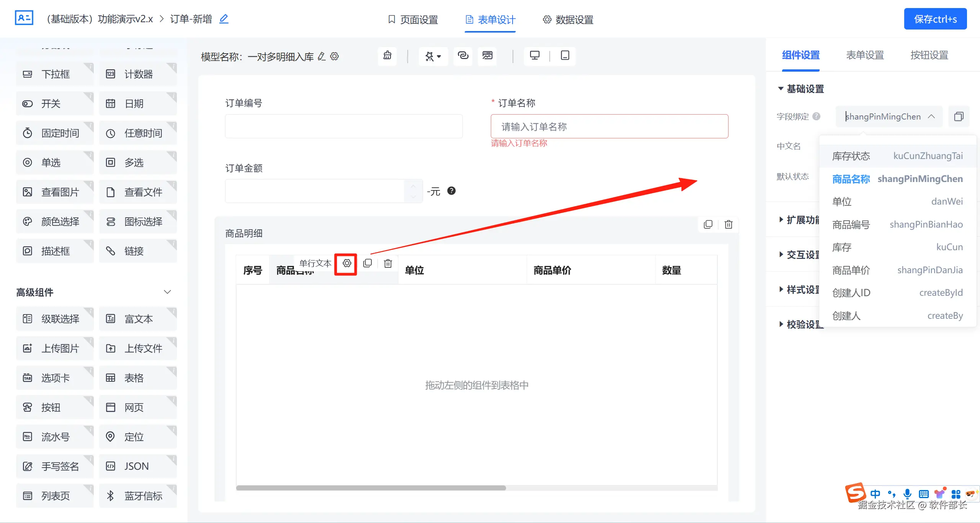Image resolution: width=980 pixels, height=523 pixels.
Task: Click the delete icon on 商品名称 column
Action: coord(388,264)
